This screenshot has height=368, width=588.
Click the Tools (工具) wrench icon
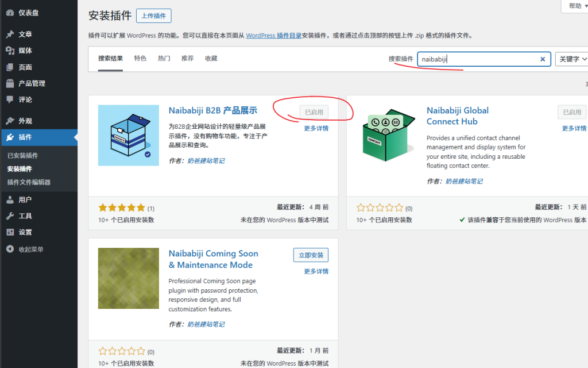click(x=10, y=216)
